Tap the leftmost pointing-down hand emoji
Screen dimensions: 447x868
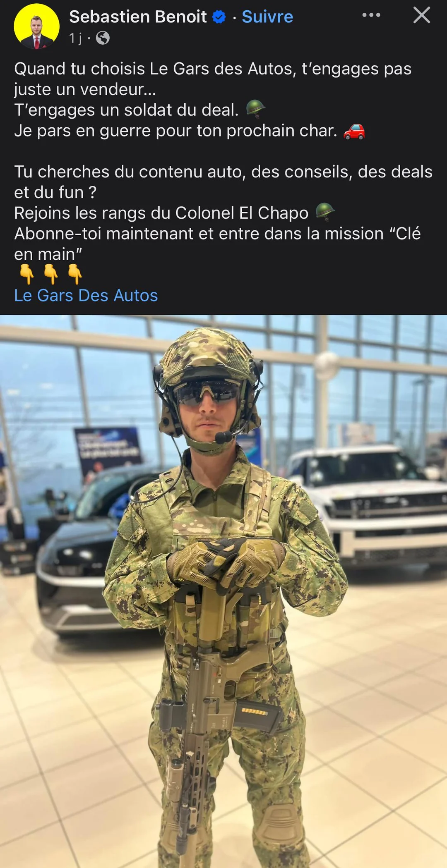27,274
